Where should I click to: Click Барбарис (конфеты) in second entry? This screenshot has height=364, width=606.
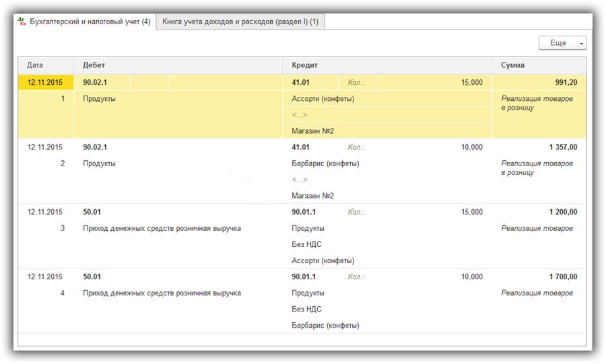click(325, 163)
